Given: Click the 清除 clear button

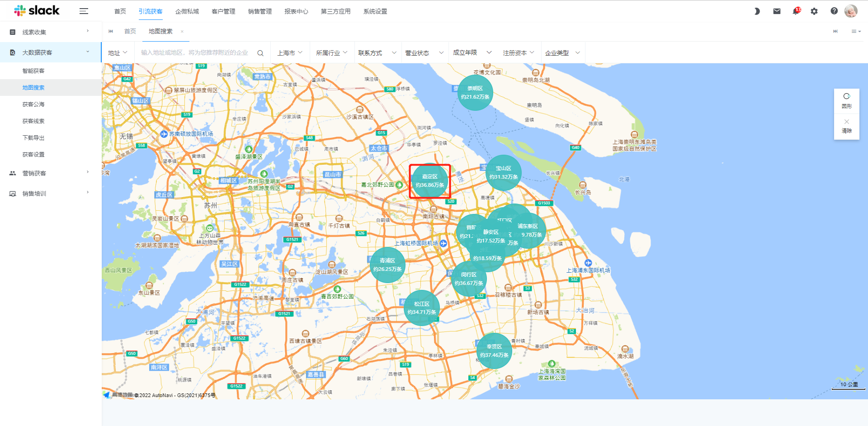Looking at the screenshot, I should point(847,127).
